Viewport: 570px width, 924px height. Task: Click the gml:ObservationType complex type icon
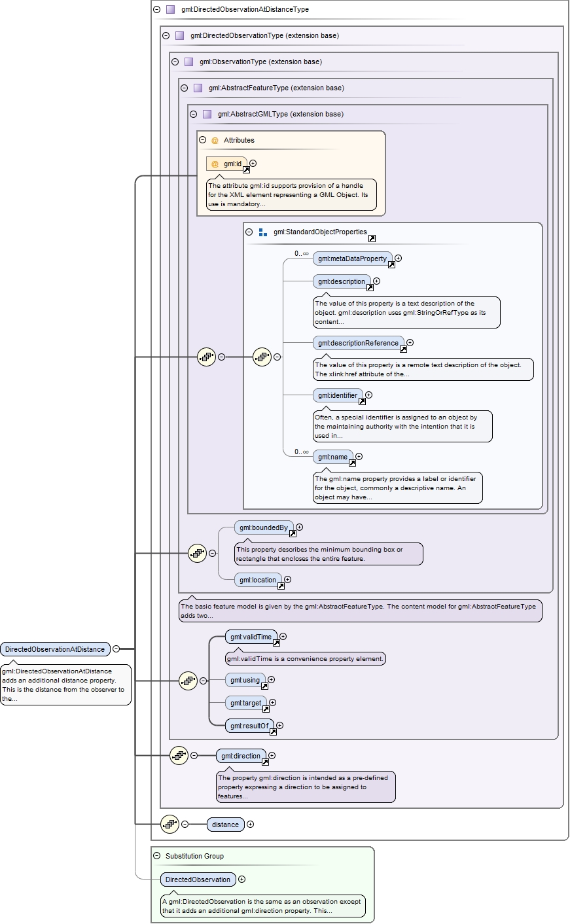coord(188,62)
